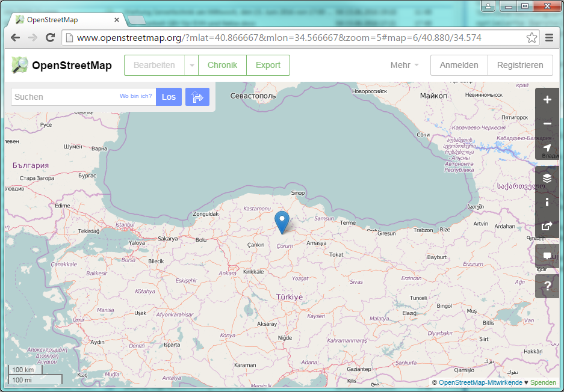Open the Mehr dropdown menu
This screenshot has width=564, height=392.
coord(404,66)
